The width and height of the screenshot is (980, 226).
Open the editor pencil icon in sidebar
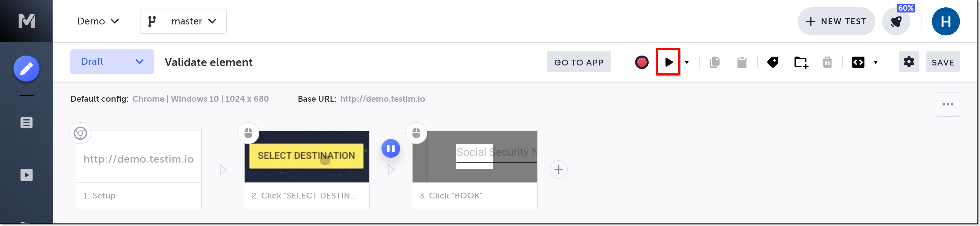tap(26, 69)
